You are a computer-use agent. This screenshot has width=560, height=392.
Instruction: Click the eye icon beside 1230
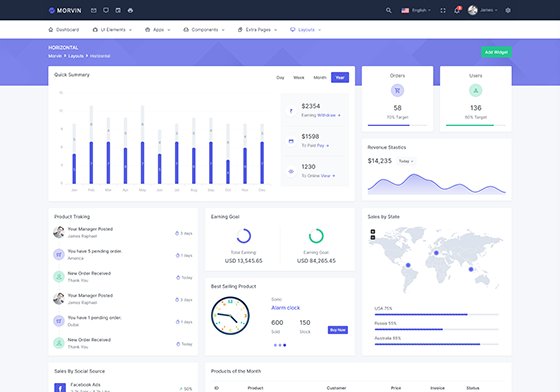(x=291, y=171)
